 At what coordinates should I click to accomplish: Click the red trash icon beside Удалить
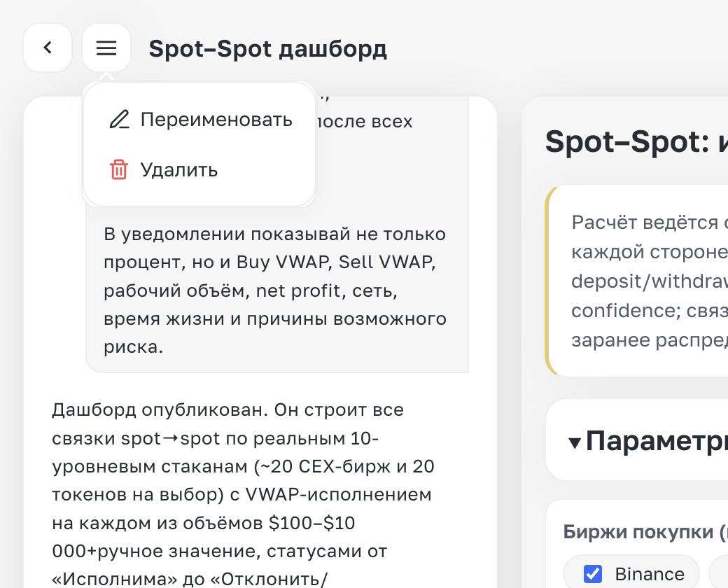tap(119, 169)
